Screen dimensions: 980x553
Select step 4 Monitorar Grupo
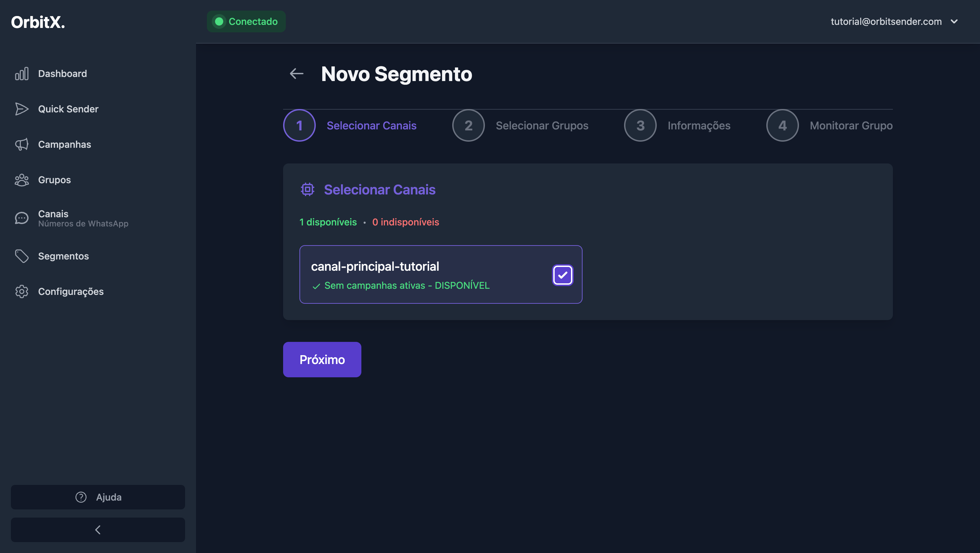click(x=782, y=126)
